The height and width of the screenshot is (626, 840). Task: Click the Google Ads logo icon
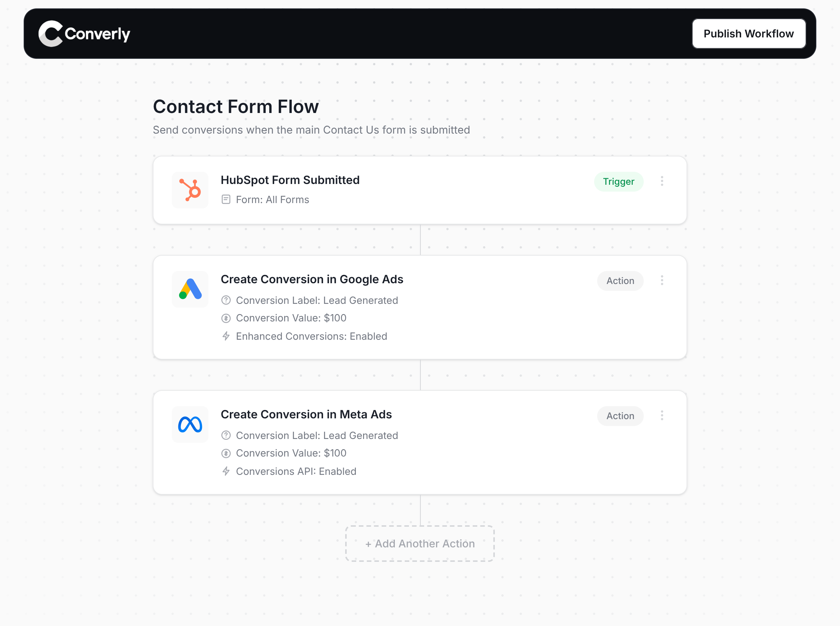190,289
